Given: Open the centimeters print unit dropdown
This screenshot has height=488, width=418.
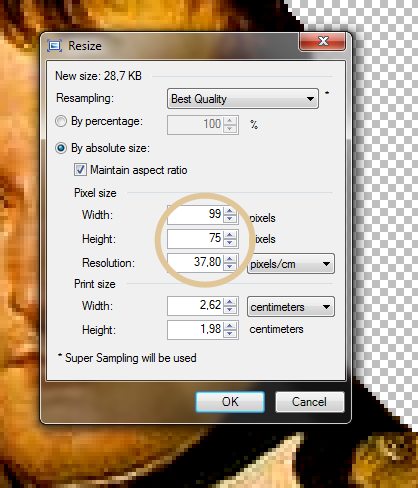Looking at the screenshot, I should [x=291, y=307].
